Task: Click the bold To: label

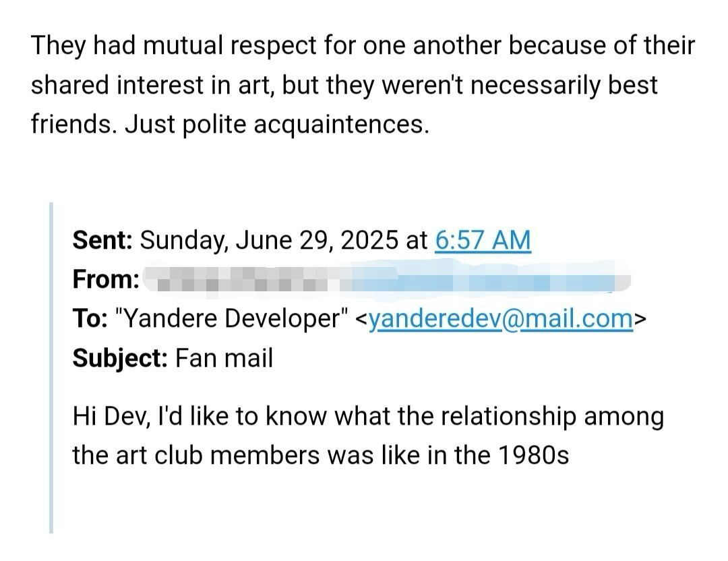Action: 90,318
